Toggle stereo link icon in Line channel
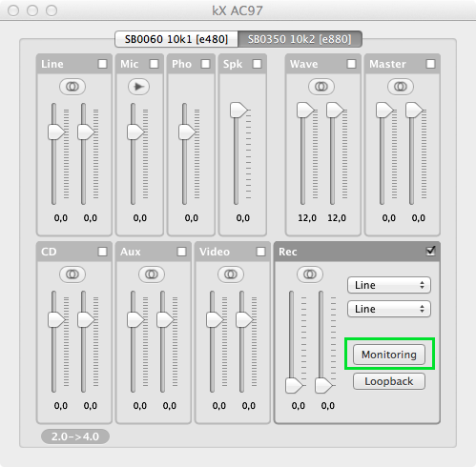The width and height of the screenshot is (476, 467). 72,87
